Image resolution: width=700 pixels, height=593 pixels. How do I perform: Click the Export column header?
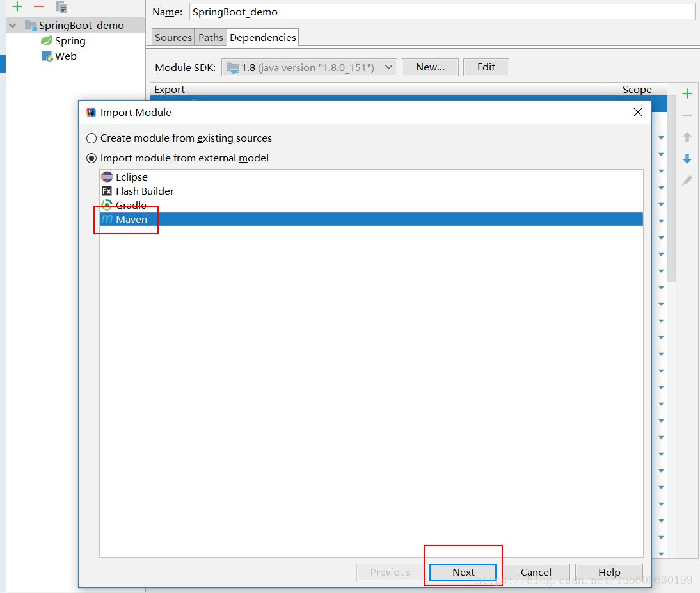point(169,90)
